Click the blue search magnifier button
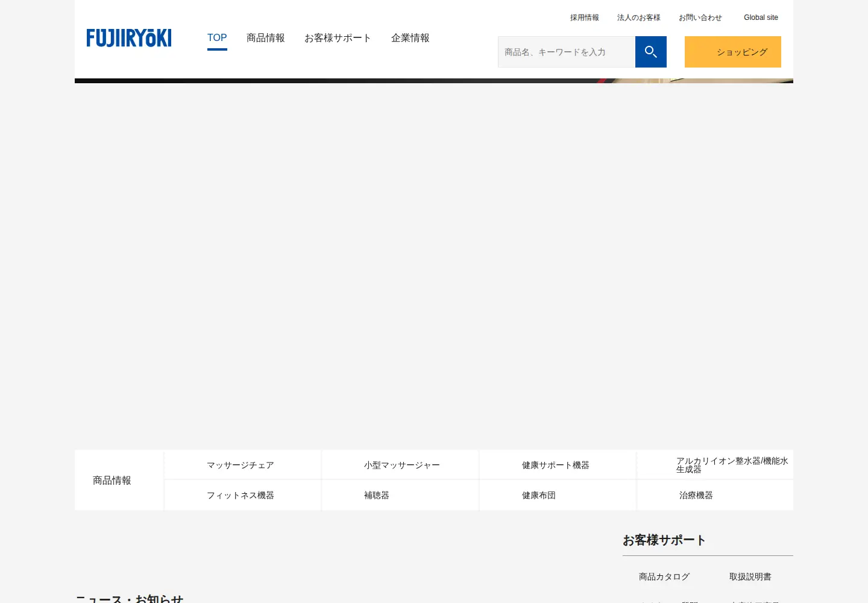 click(651, 52)
